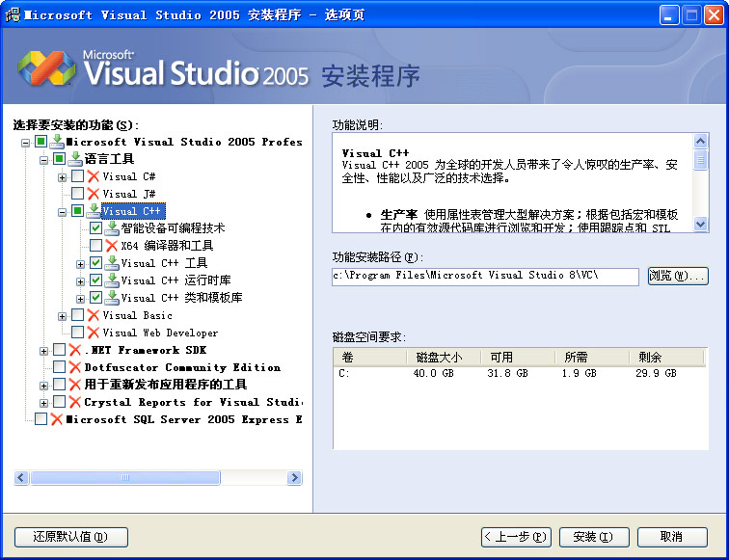Click the install icon beside Visual C++ node

pyautogui.click(x=94, y=211)
